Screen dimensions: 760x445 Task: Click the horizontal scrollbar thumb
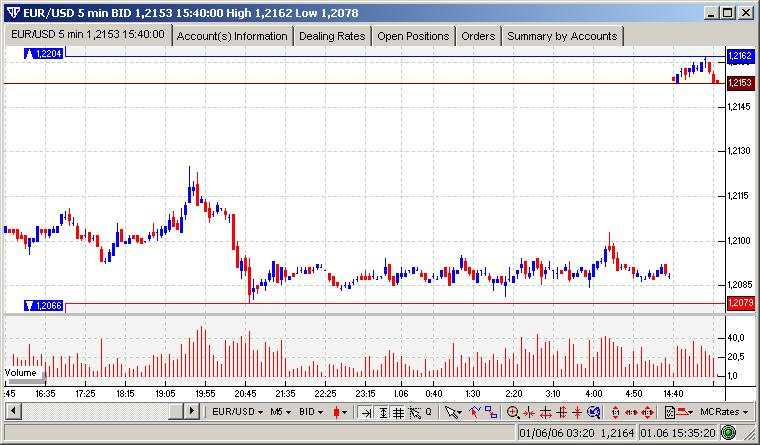click(x=175, y=412)
